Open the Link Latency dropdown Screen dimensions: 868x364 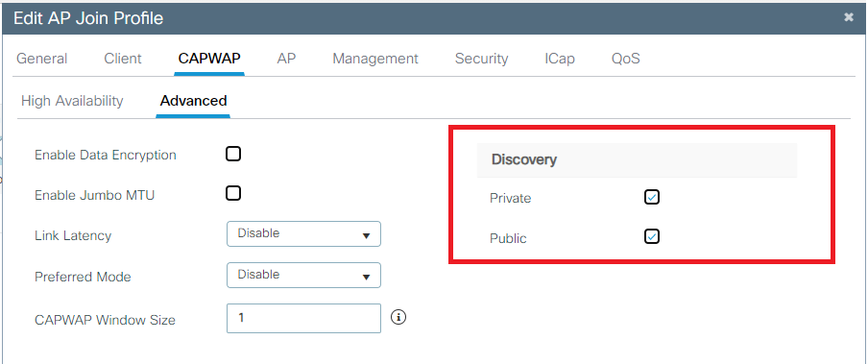(304, 233)
